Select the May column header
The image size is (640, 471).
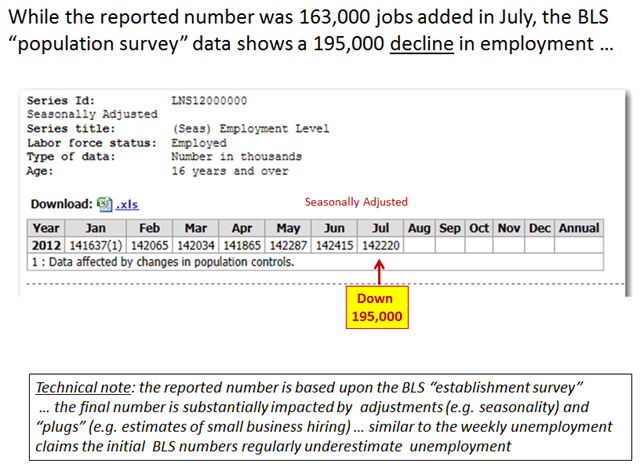click(x=288, y=228)
